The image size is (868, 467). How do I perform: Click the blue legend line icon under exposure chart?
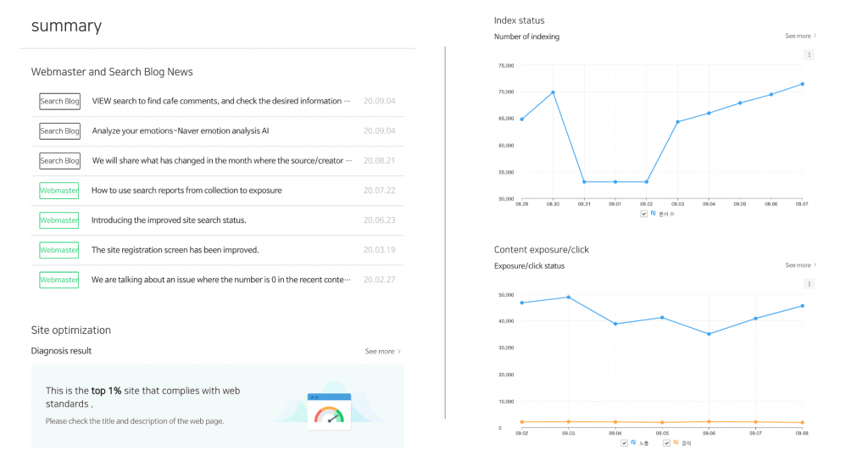point(633,442)
